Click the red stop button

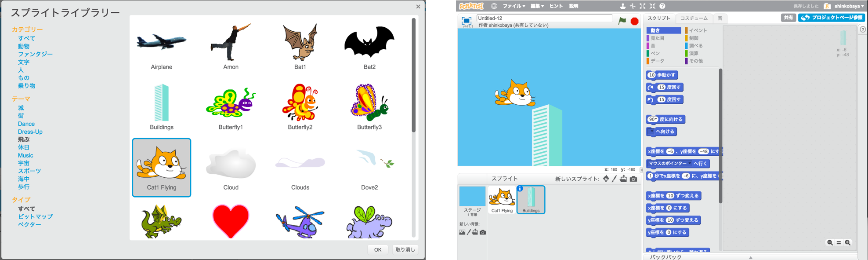[634, 21]
